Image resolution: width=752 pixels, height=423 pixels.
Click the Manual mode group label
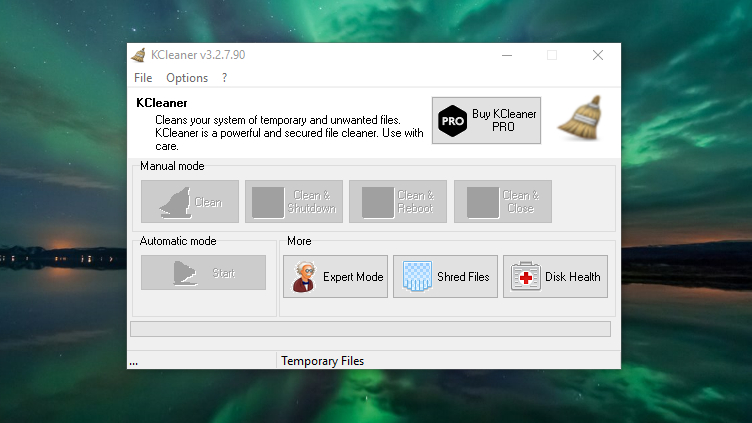(x=172, y=166)
